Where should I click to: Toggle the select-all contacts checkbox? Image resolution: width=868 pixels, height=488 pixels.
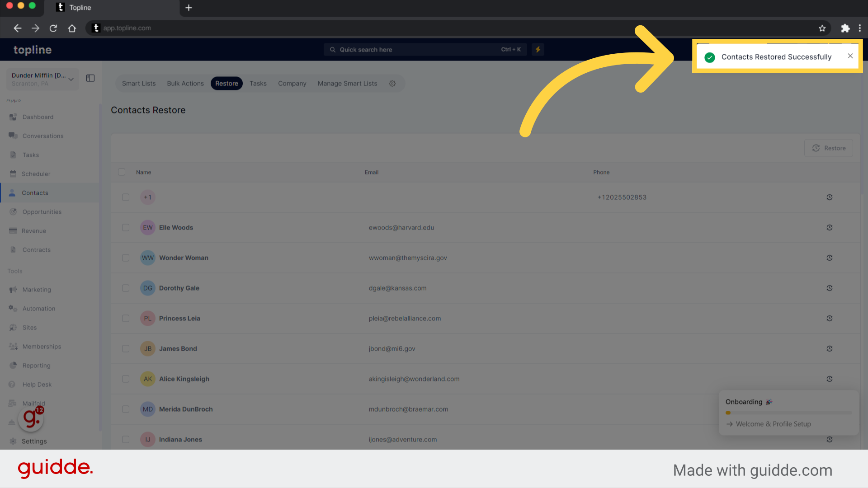122,172
